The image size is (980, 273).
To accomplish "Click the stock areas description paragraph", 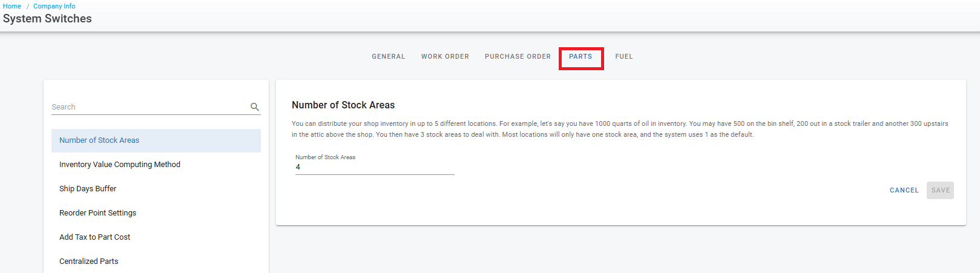I will [x=619, y=129].
